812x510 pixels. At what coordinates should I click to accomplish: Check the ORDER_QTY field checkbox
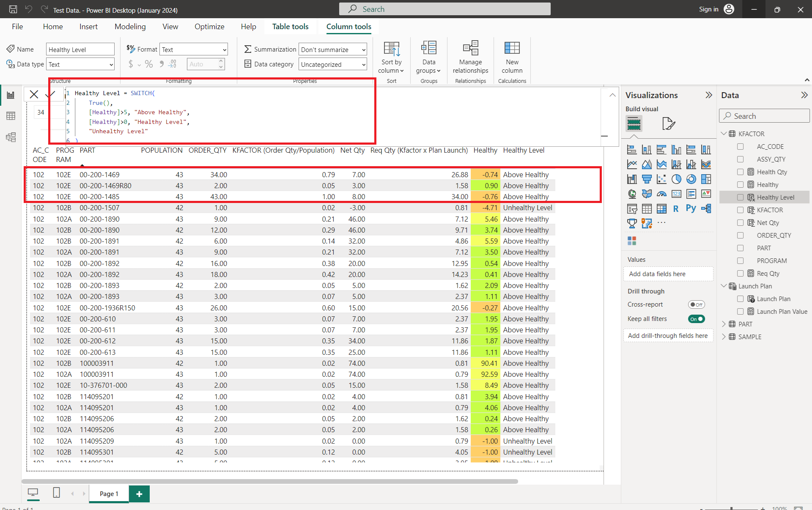[740, 236]
